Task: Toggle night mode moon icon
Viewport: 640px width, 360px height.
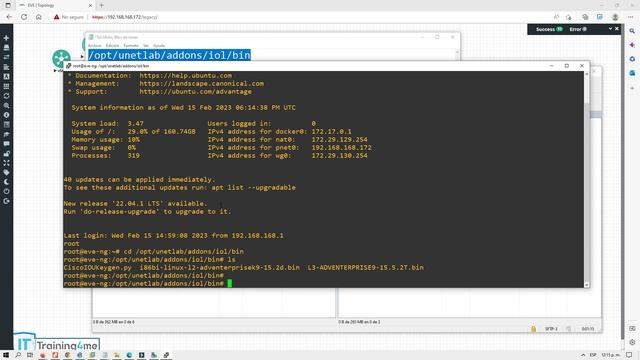Action: point(6,182)
